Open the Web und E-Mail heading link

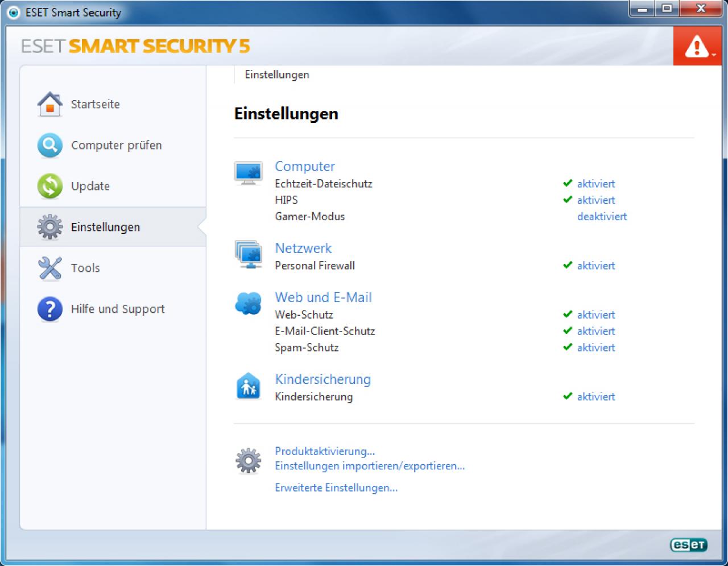323,298
